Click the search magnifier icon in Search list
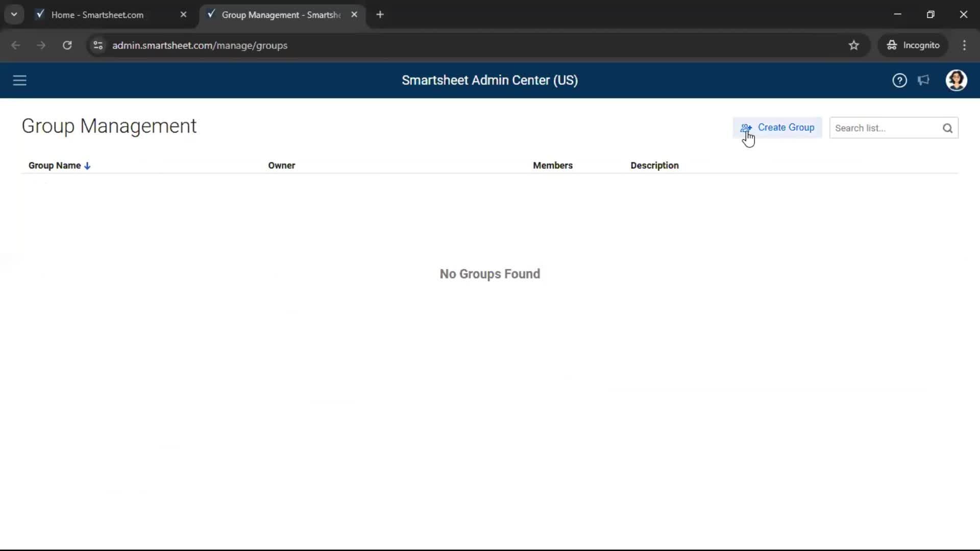 click(948, 128)
